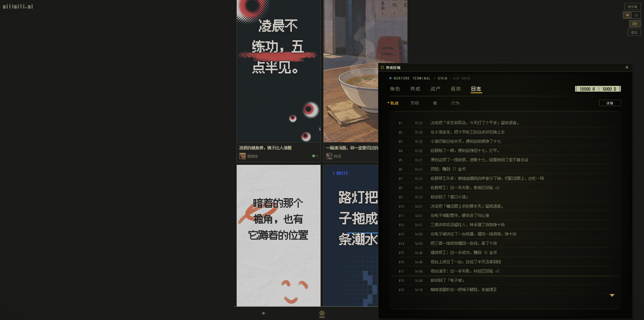Switch to the 角色 tab
Viewport: 644px width, 320px height.
tap(395, 89)
